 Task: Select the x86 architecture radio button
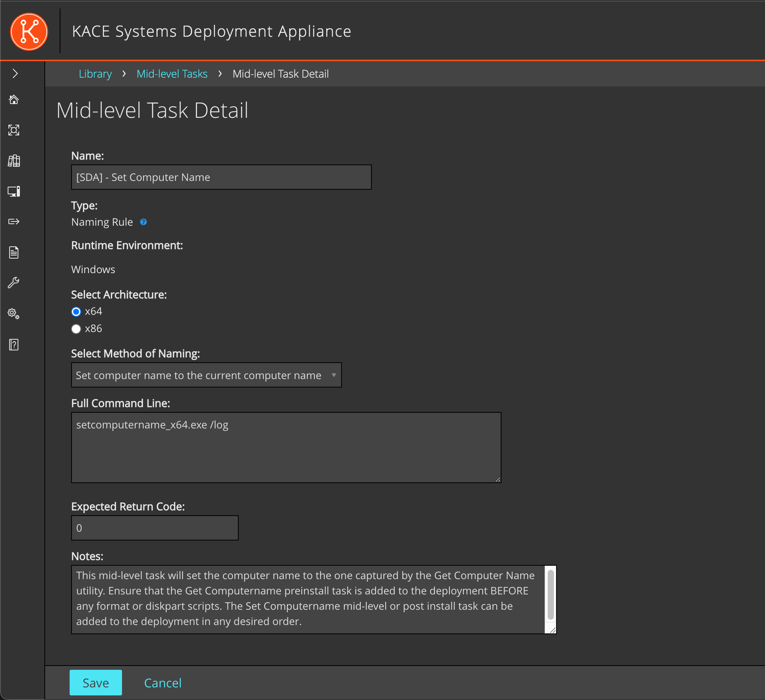click(x=76, y=329)
